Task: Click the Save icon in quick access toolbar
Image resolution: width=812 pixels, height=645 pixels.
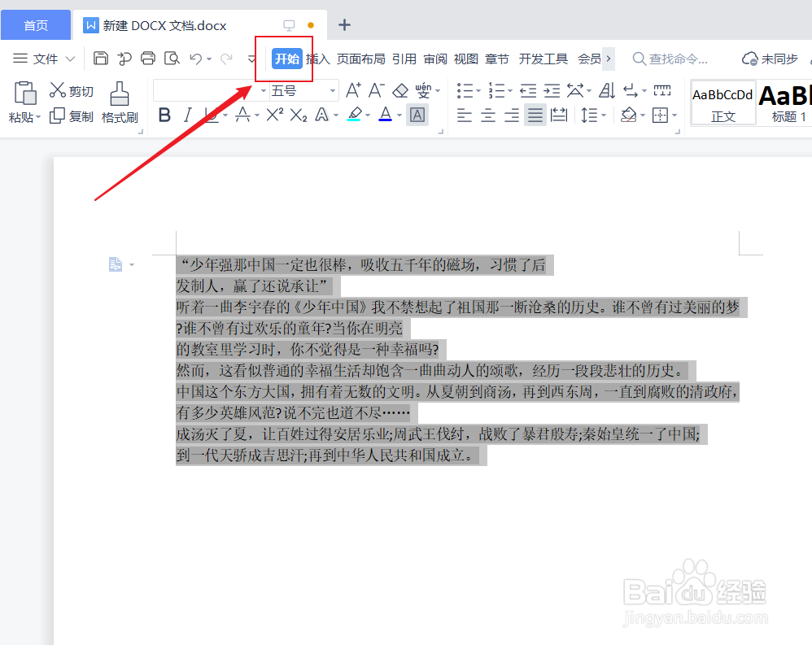Action: point(100,58)
